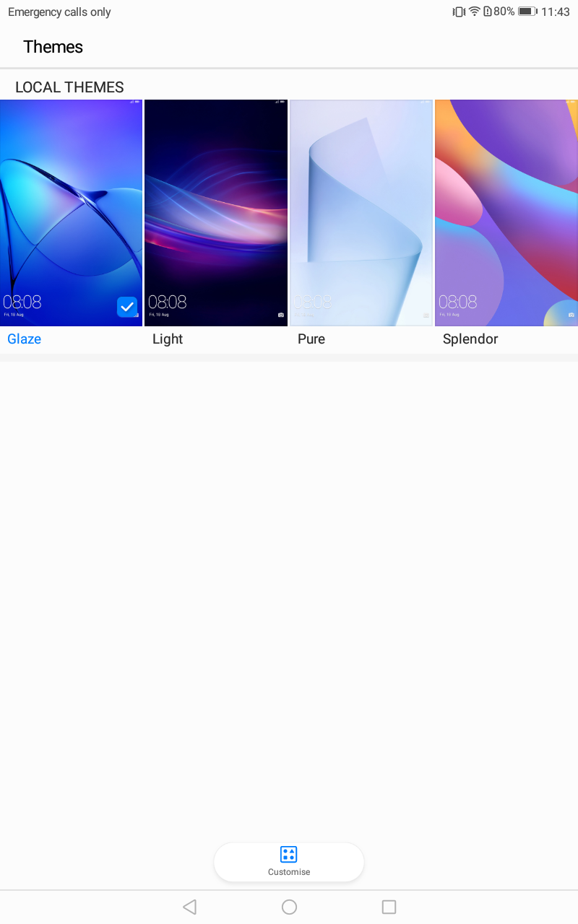
Task: Apply the Splendor theme preview image
Action: coord(506,212)
